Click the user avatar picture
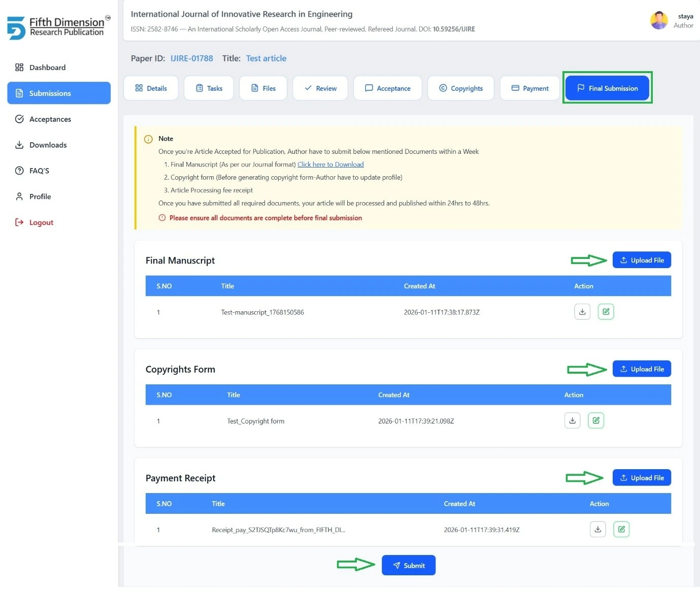Viewport: 700px width, 589px height. (659, 20)
